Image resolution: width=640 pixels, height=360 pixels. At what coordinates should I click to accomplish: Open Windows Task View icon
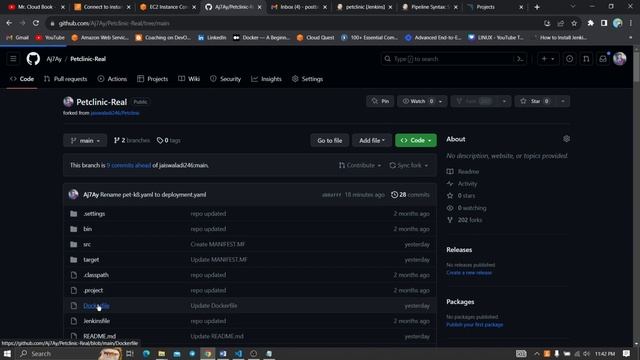[x=130, y=353]
